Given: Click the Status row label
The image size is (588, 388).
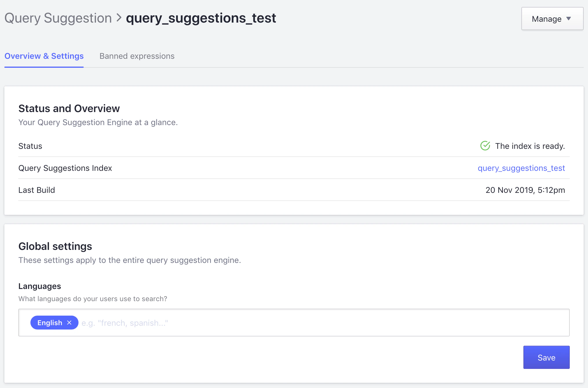Looking at the screenshot, I should point(30,146).
